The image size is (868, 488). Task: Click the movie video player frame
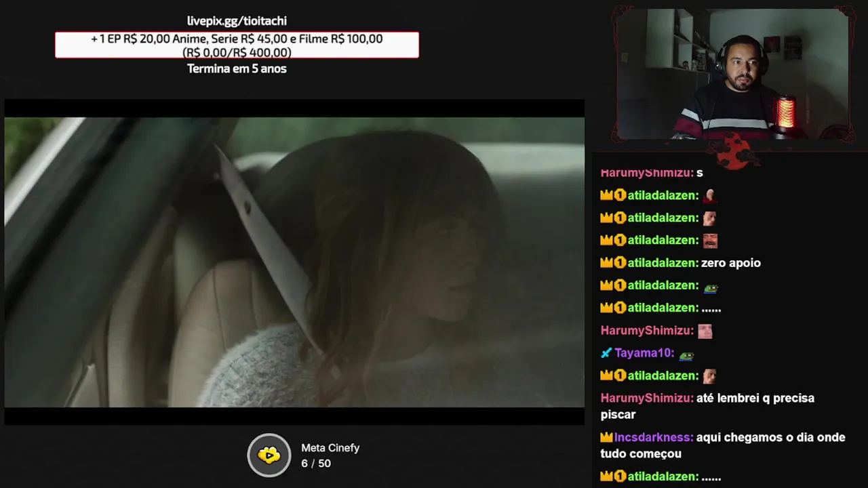pos(294,262)
